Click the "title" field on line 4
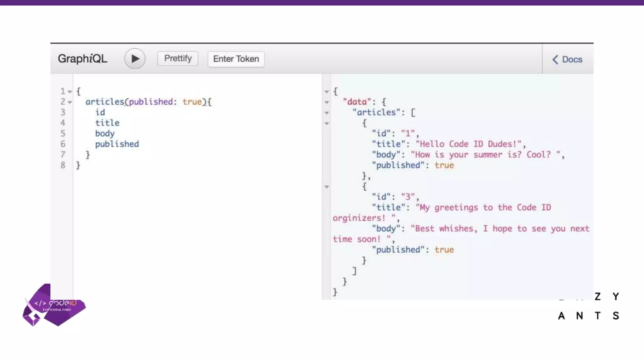The height and width of the screenshot is (362, 644). pyautogui.click(x=107, y=123)
